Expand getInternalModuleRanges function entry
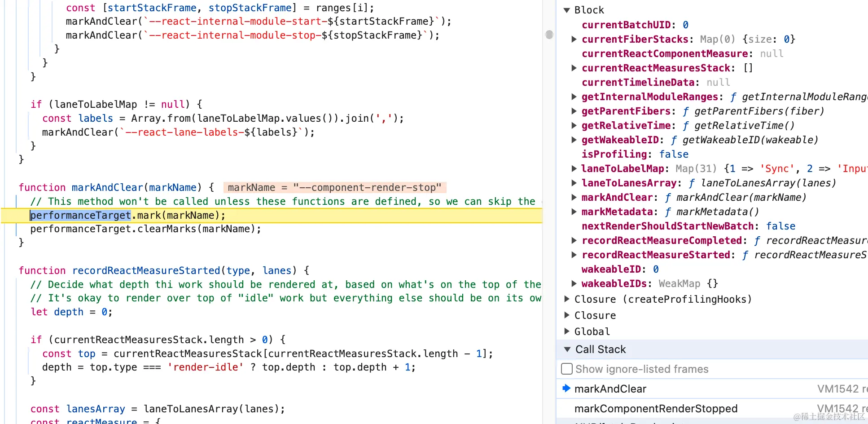Image resolution: width=868 pixels, height=424 pixels. pyautogui.click(x=574, y=97)
